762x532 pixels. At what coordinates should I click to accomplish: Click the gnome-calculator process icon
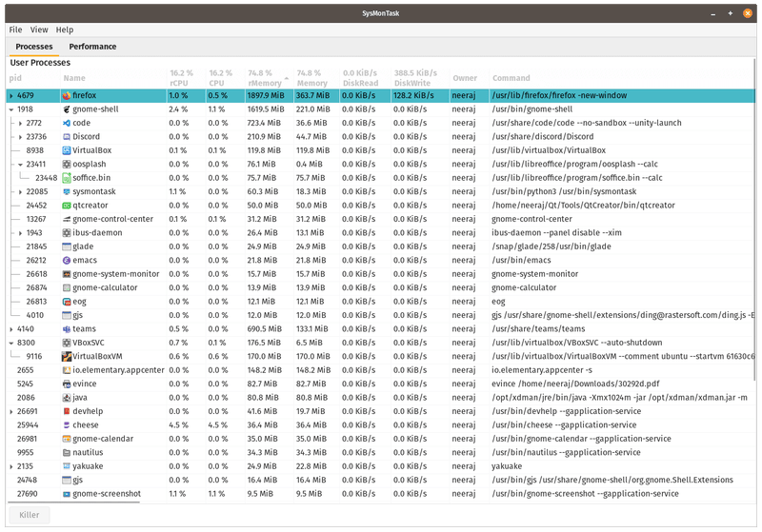tap(66, 287)
